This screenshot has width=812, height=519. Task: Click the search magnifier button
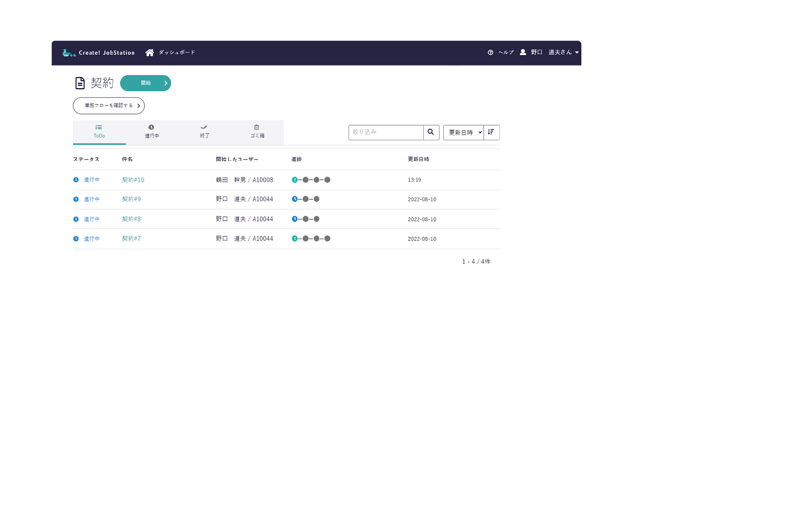(x=431, y=132)
